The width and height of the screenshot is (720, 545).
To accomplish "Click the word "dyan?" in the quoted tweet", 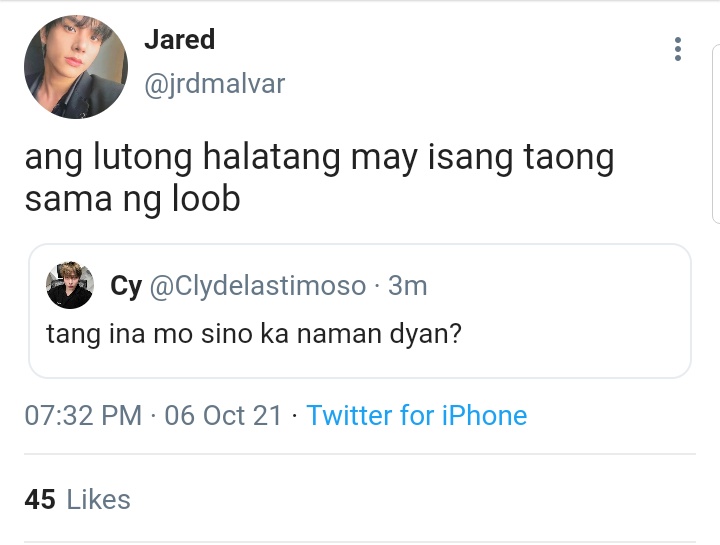I will tap(426, 334).
